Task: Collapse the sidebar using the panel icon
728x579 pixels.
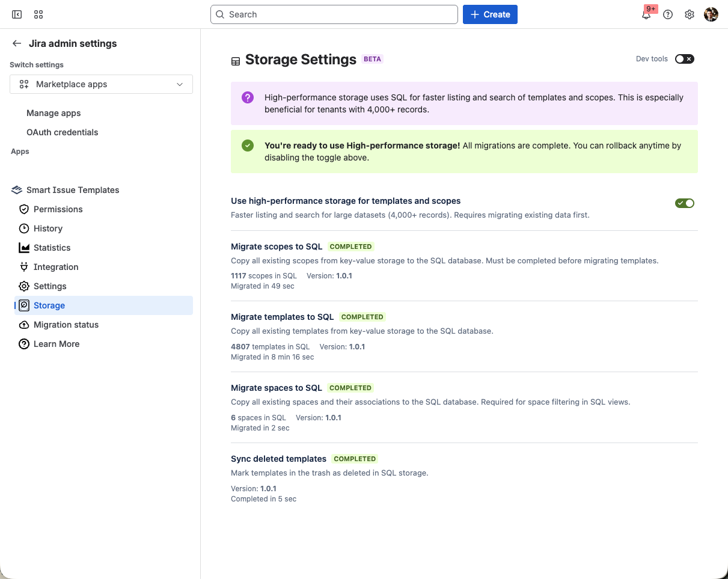Action: [17, 14]
